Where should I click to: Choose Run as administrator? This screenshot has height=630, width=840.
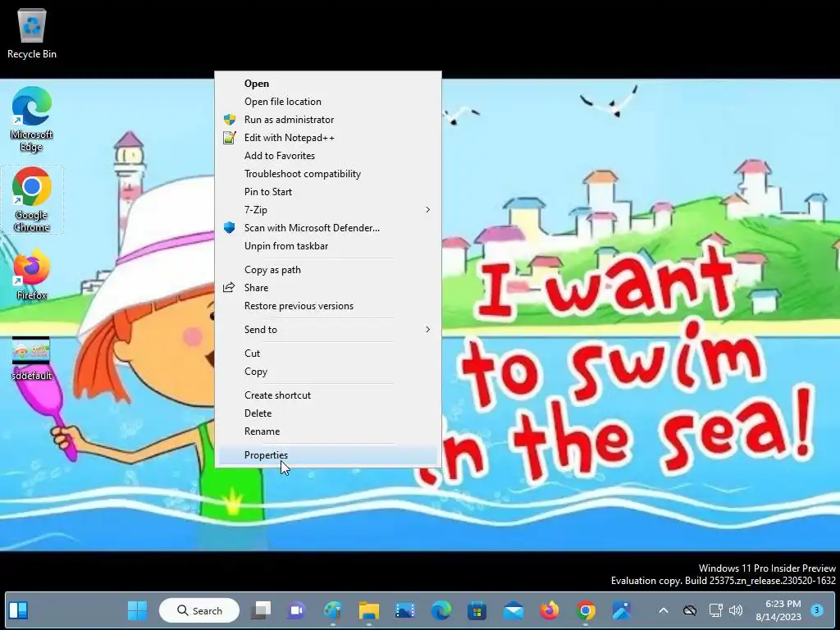click(x=328, y=120)
